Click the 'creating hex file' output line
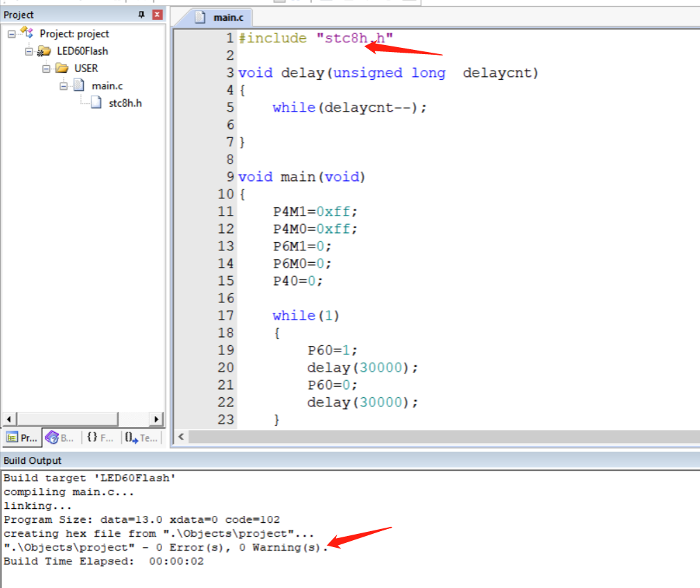The image size is (700, 588). pos(159,533)
